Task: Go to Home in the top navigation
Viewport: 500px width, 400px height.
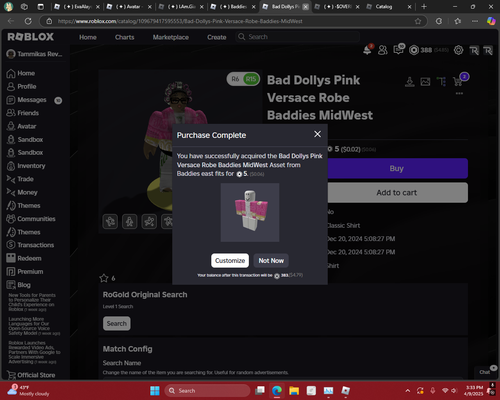Action: pos(88,37)
